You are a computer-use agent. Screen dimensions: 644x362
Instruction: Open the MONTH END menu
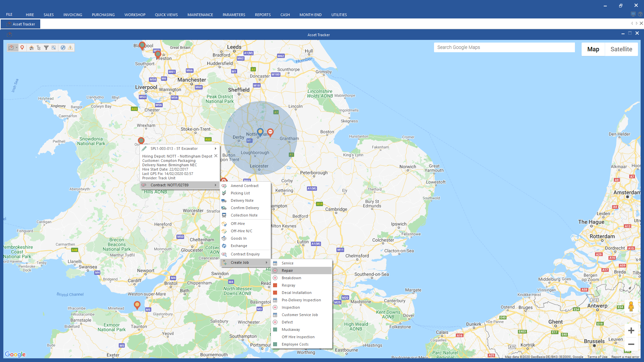pyautogui.click(x=311, y=15)
